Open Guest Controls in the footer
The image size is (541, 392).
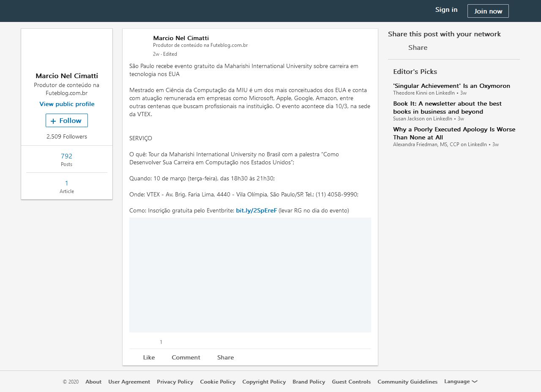point(351,382)
